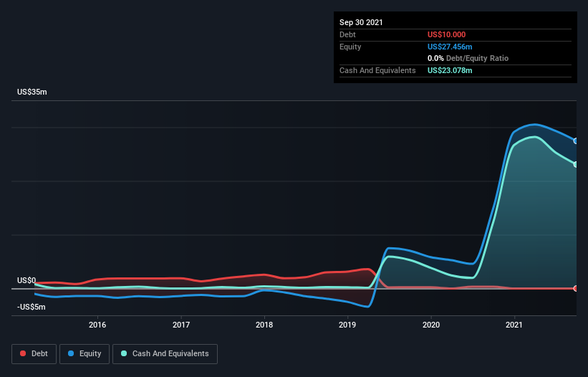This screenshot has height=377, width=588.
Task: Select the 2018 x-axis label
Action: point(264,325)
